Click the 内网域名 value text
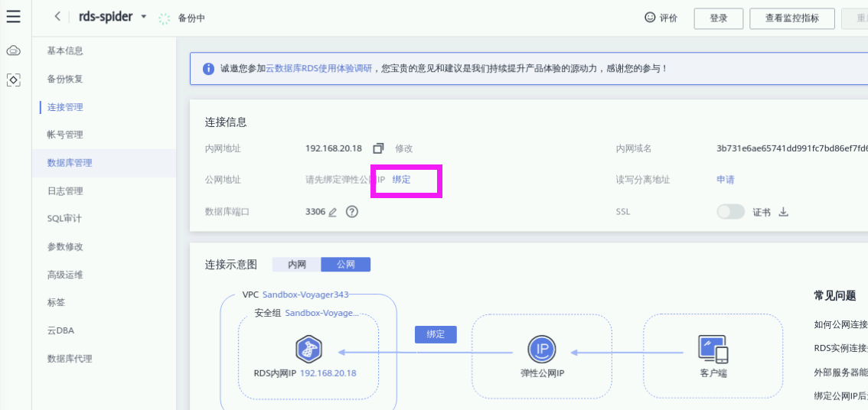Image resolution: width=868 pixels, height=410 pixels. pos(792,149)
